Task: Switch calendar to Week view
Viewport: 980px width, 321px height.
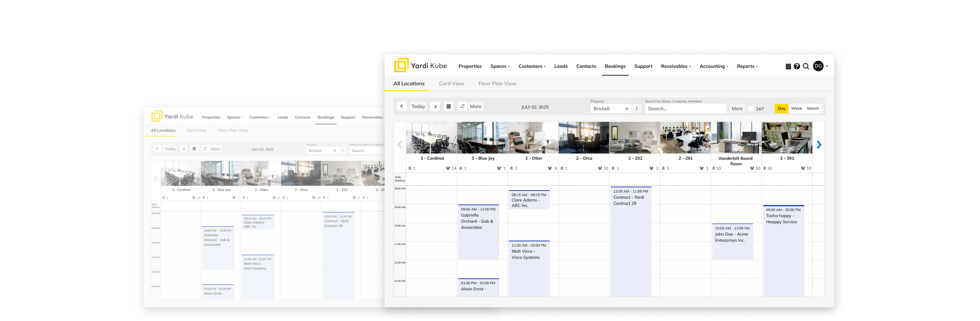Action: click(796, 109)
